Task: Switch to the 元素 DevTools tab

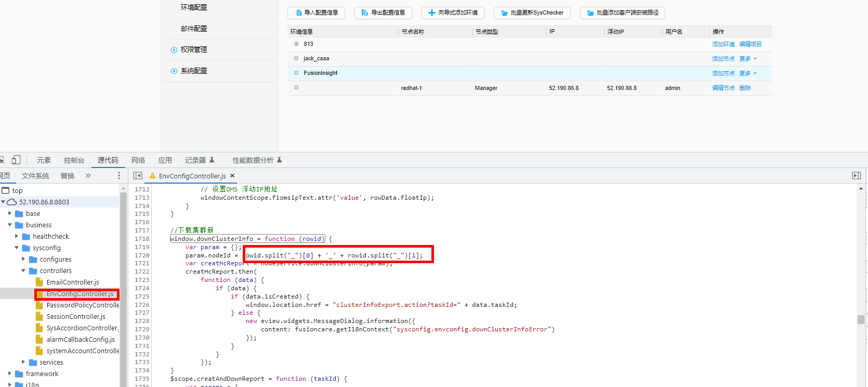Action: (x=44, y=160)
